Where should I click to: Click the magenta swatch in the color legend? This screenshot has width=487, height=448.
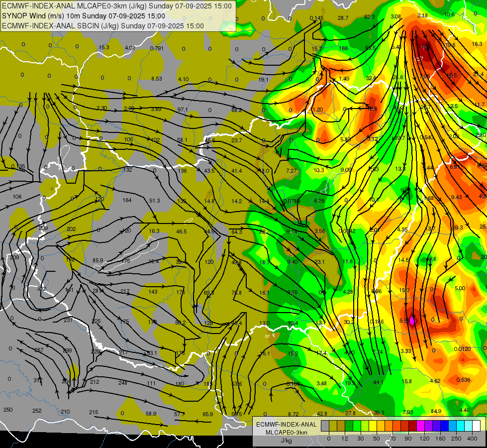[420, 426]
